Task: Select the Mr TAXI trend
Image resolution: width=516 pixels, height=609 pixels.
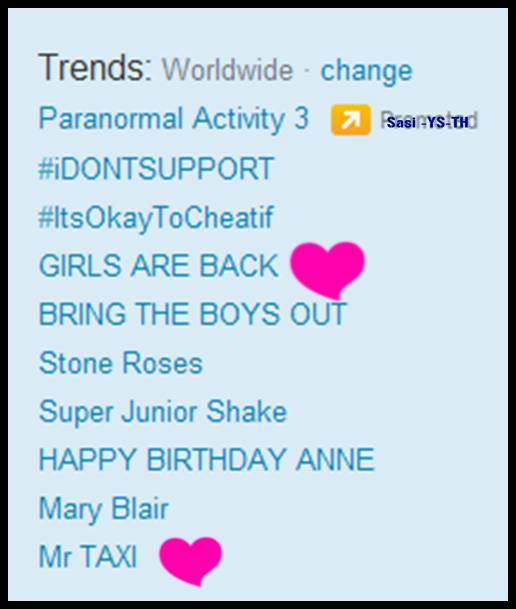Action: pyautogui.click(x=88, y=556)
